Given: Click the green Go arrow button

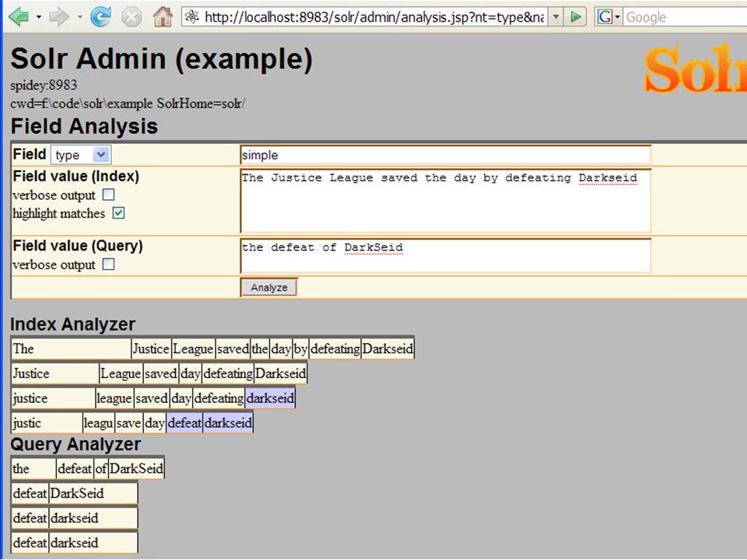Looking at the screenshot, I should pos(576,17).
